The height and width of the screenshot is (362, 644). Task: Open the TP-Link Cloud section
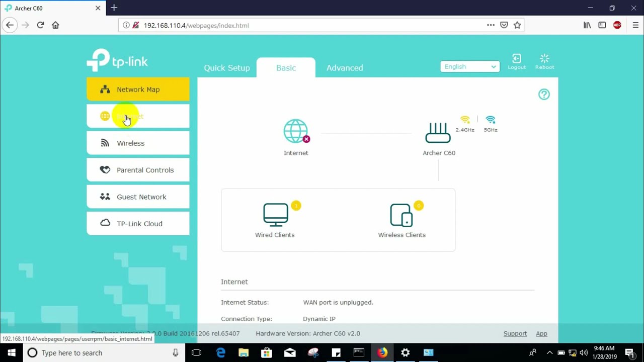tap(138, 224)
